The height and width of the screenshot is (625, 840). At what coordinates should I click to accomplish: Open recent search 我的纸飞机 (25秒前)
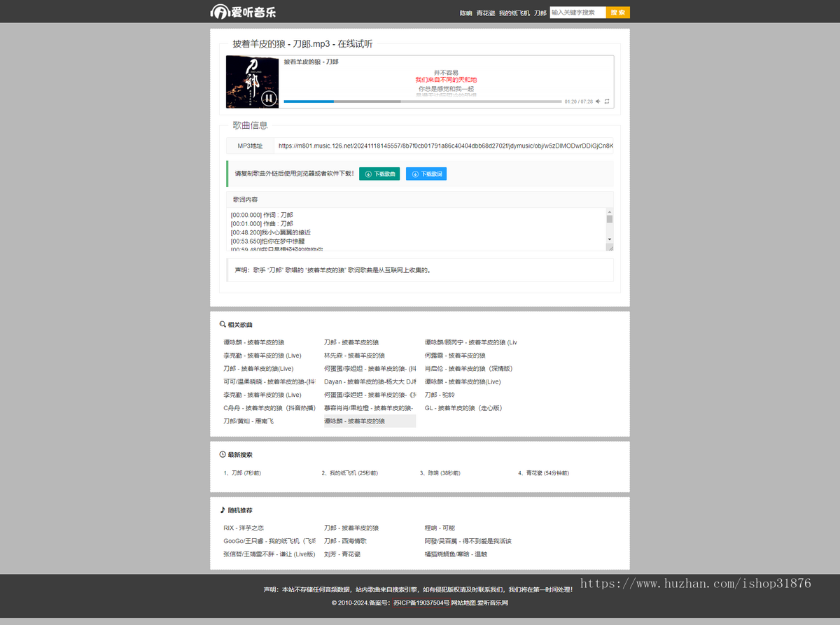click(349, 473)
